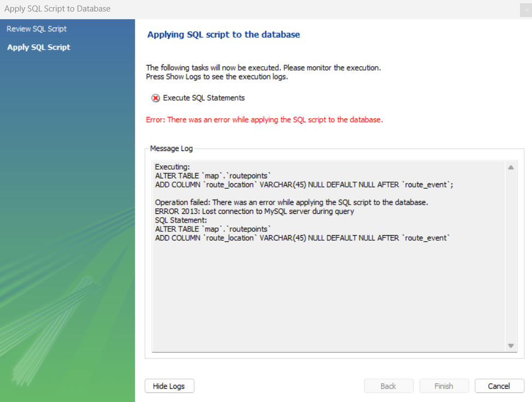Click the scrollbar up arrow in Message Log

(510, 167)
